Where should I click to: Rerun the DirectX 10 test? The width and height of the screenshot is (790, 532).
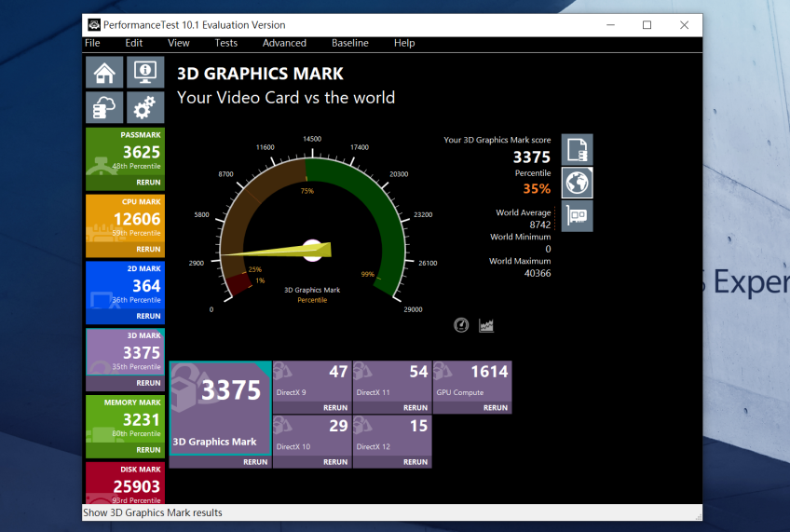point(335,462)
